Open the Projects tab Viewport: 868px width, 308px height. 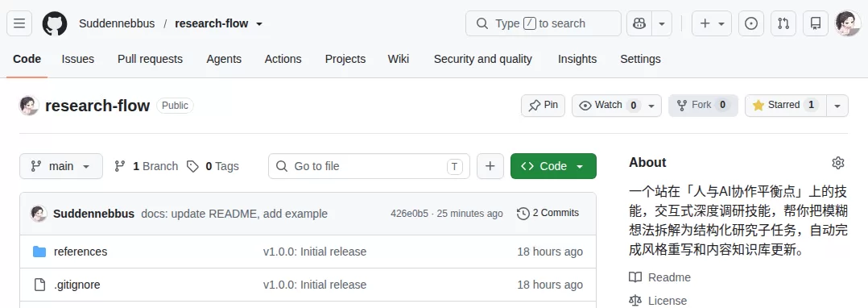coord(345,59)
